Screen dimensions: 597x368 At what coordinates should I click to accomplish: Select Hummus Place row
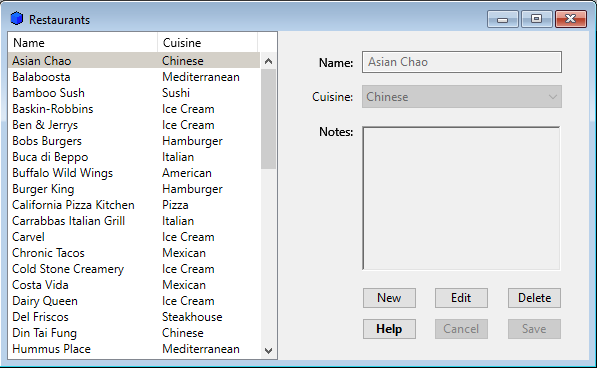coord(134,349)
